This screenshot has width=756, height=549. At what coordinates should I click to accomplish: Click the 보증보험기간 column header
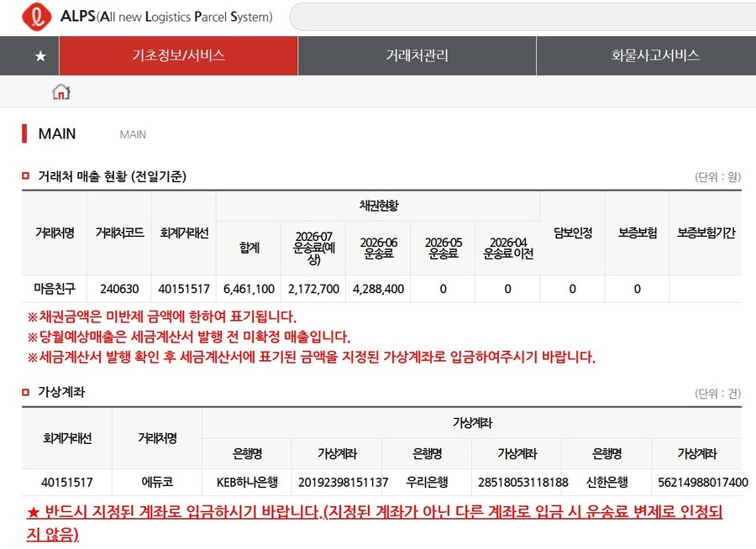pyautogui.click(x=706, y=233)
